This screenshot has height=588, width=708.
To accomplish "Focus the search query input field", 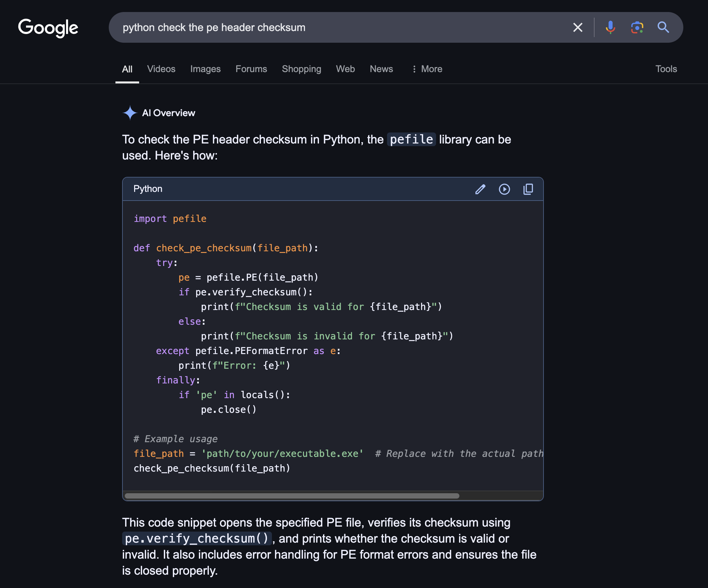I will pyautogui.click(x=341, y=27).
